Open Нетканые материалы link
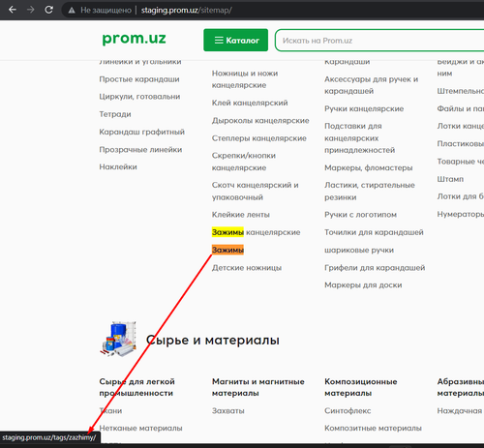 (x=140, y=429)
